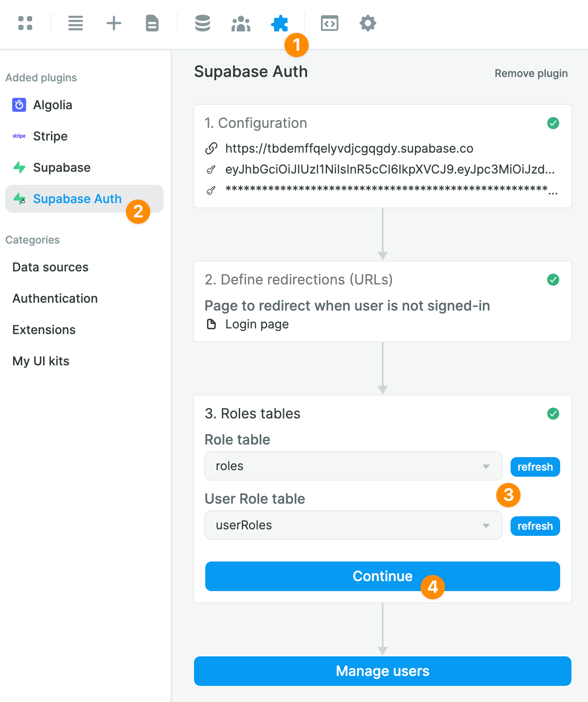Open the list view icon in toolbar

76,23
